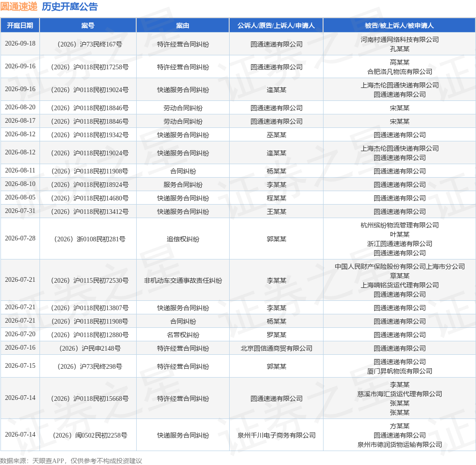
Task: Open case (2026)闽0502民初2258号
Action: click(90, 436)
